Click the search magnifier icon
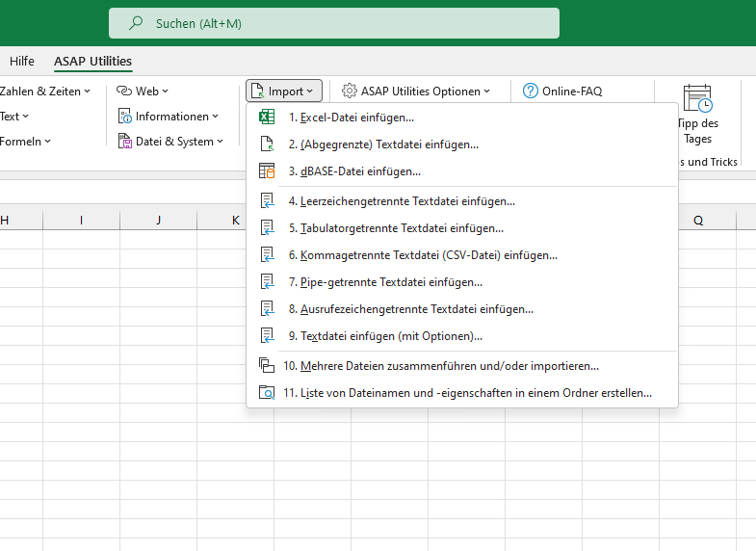The image size is (756, 551). tap(136, 23)
